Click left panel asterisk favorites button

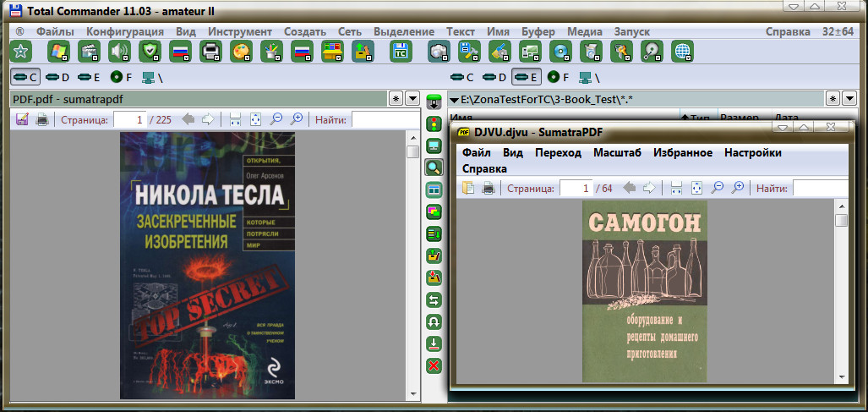point(396,99)
